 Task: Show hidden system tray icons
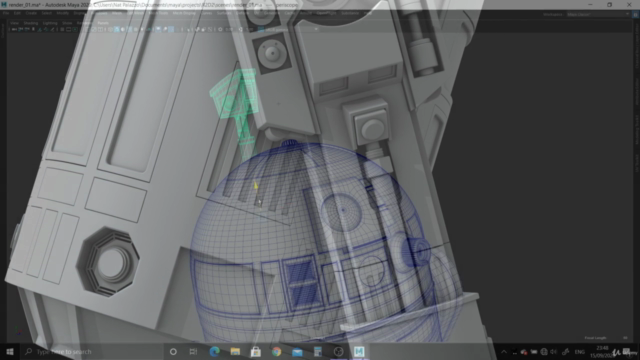pyautogui.click(x=504, y=352)
